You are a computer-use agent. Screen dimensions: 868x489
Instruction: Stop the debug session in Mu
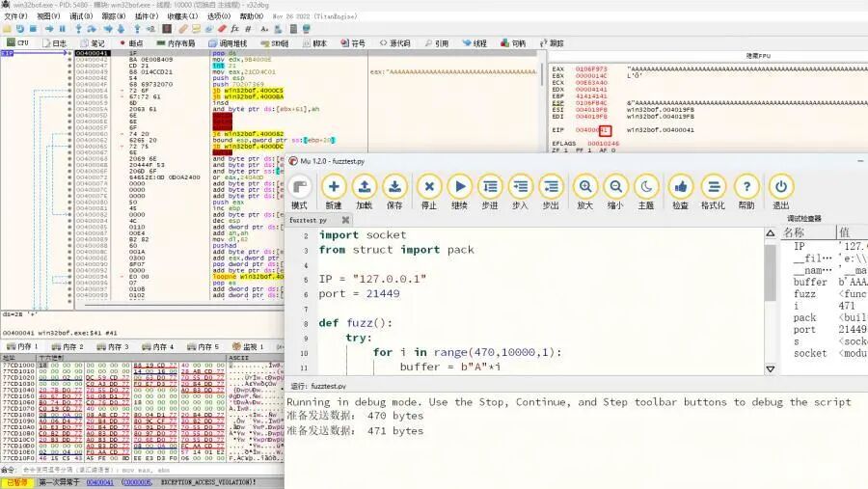pyautogui.click(x=429, y=192)
